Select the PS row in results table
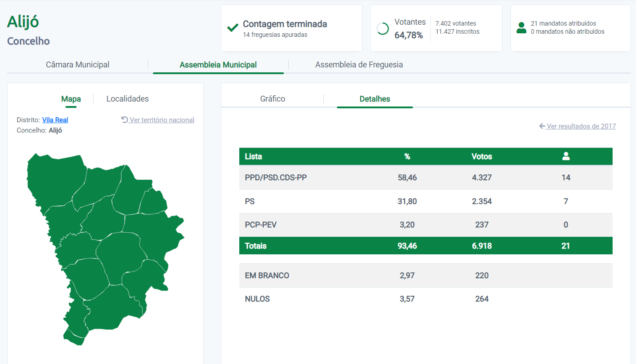Image resolution: width=636 pixels, height=364 pixels. tap(425, 201)
